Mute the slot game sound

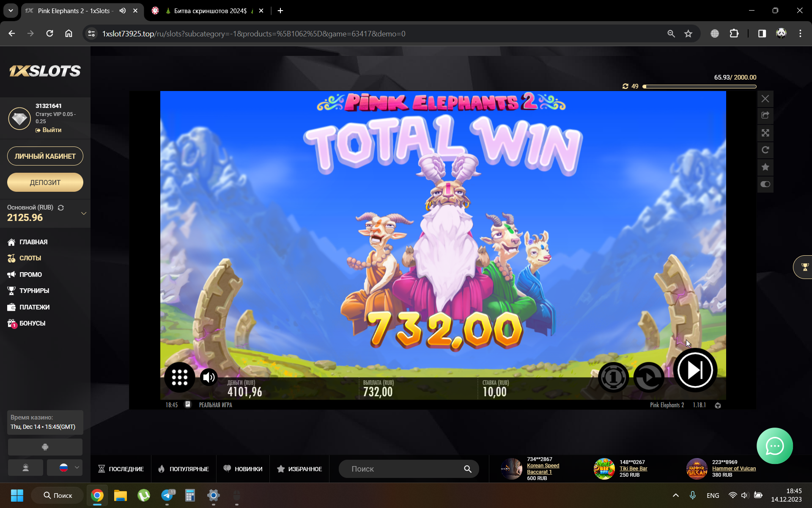click(208, 377)
